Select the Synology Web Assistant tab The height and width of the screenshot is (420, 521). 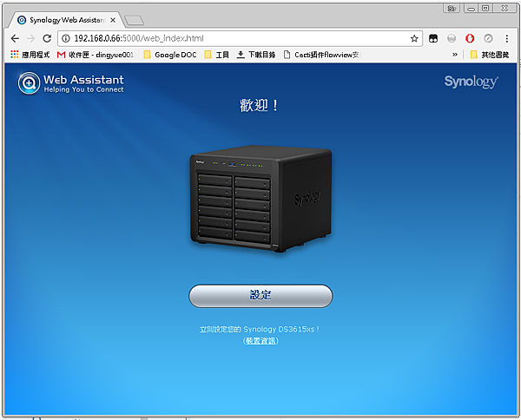[67, 20]
